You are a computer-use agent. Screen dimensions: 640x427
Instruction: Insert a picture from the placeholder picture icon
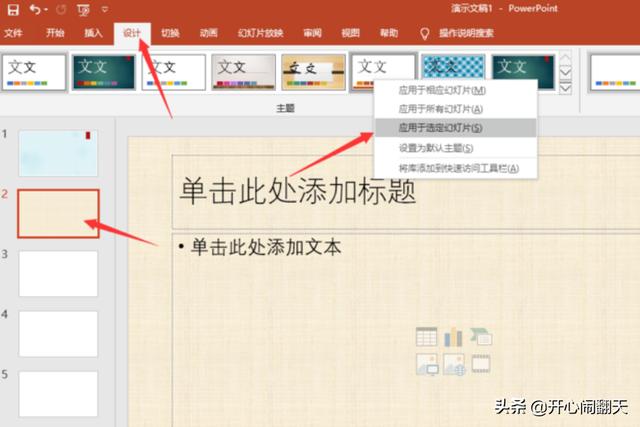[427, 365]
